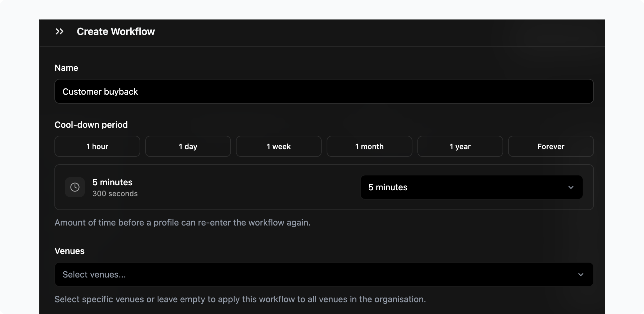644x314 pixels.
Task: Click the chevron arrow in the 5 minutes dropdown
Action: (x=571, y=187)
